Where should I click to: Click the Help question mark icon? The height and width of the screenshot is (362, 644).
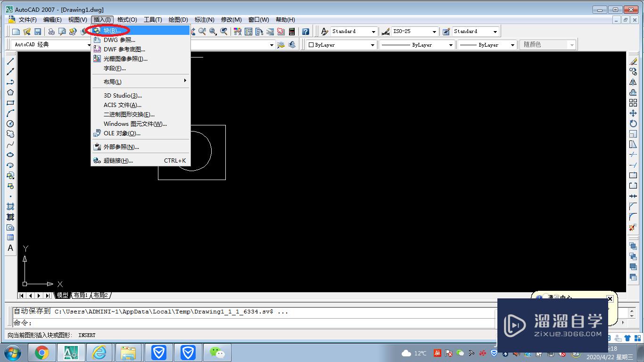pyautogui.click(x=305, y=32)
